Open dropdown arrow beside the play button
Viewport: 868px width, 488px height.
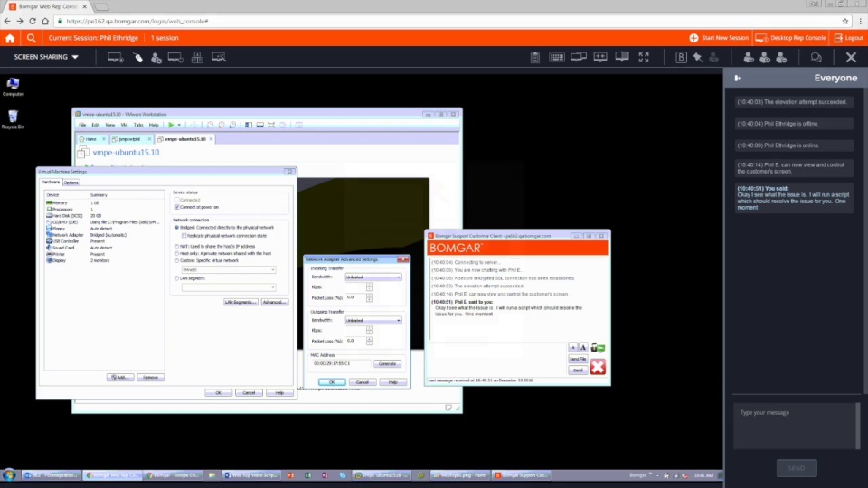click(x=179, y=125)
